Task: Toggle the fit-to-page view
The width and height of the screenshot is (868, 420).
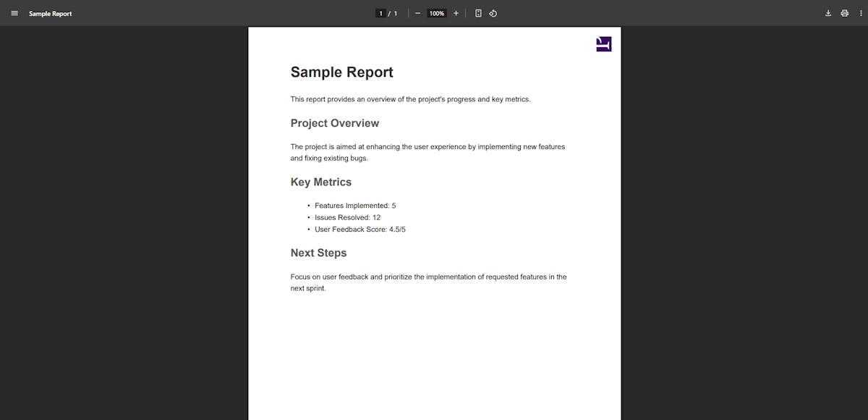Action: click(x=477, y=13)
